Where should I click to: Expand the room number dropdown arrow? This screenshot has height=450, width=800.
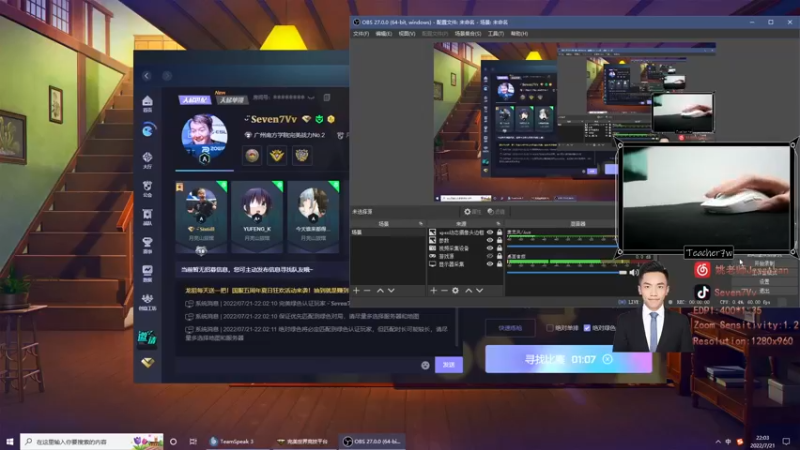[311, 97]
